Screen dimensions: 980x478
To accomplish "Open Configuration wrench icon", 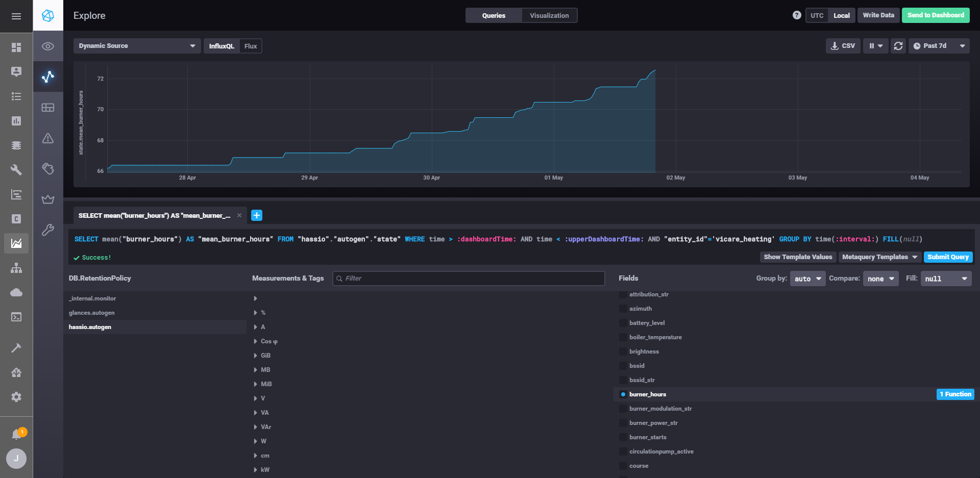I will pos(48,230).
